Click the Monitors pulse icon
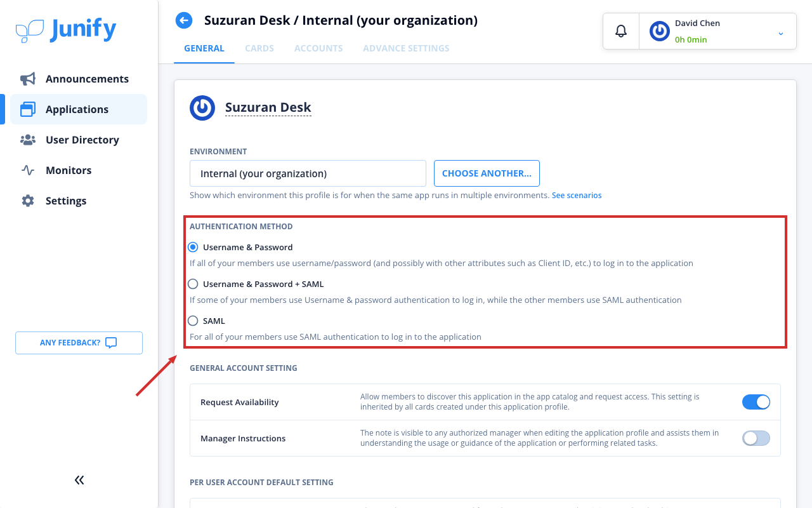 [28, 170]
